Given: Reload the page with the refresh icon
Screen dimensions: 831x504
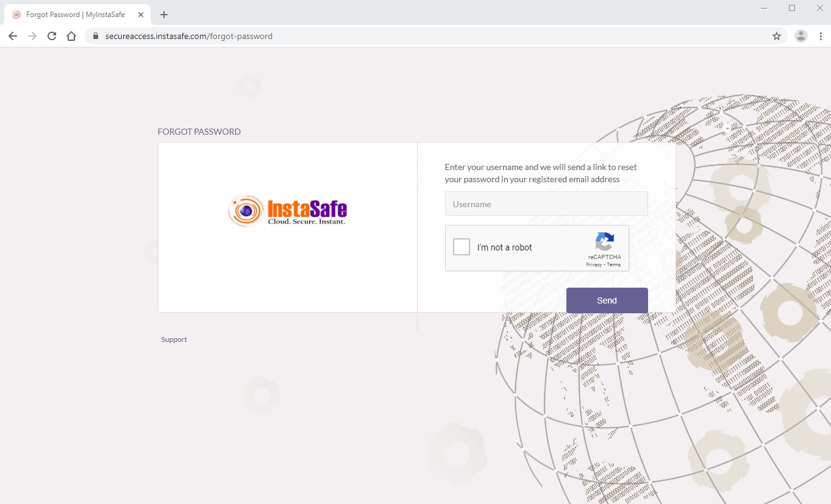Looking at the screenshot, I should click(52, 36).
